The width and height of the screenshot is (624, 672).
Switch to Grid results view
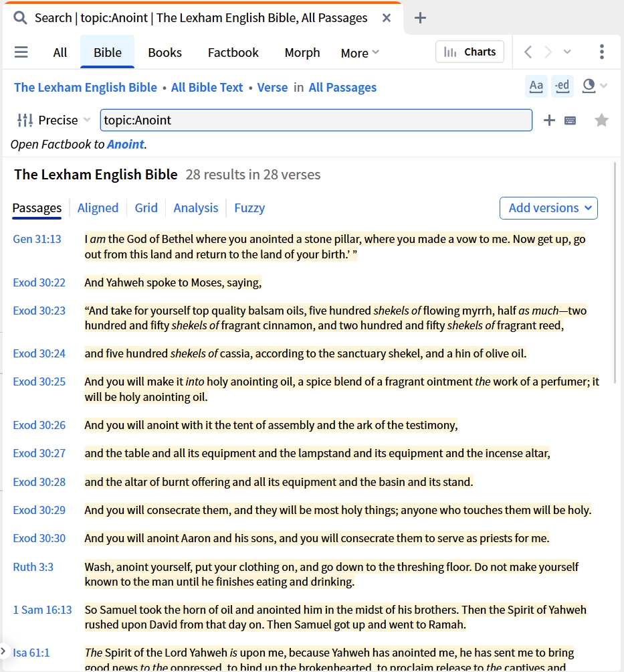point(146,208)
